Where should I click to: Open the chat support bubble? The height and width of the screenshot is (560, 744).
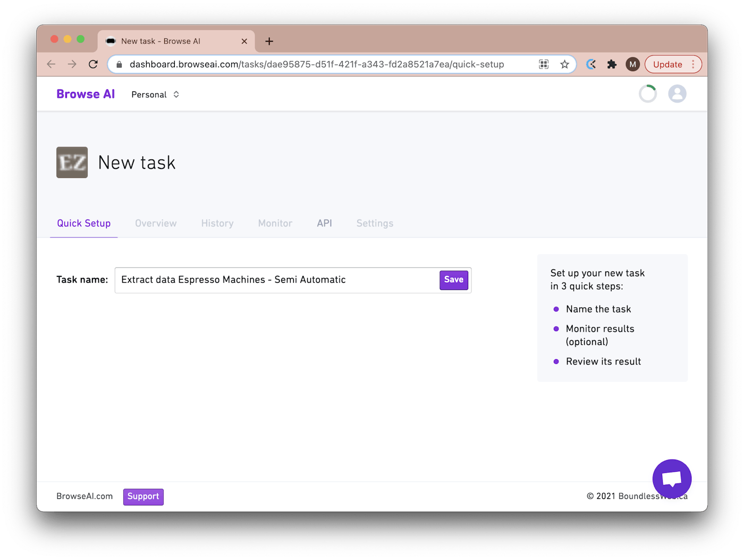672,479
